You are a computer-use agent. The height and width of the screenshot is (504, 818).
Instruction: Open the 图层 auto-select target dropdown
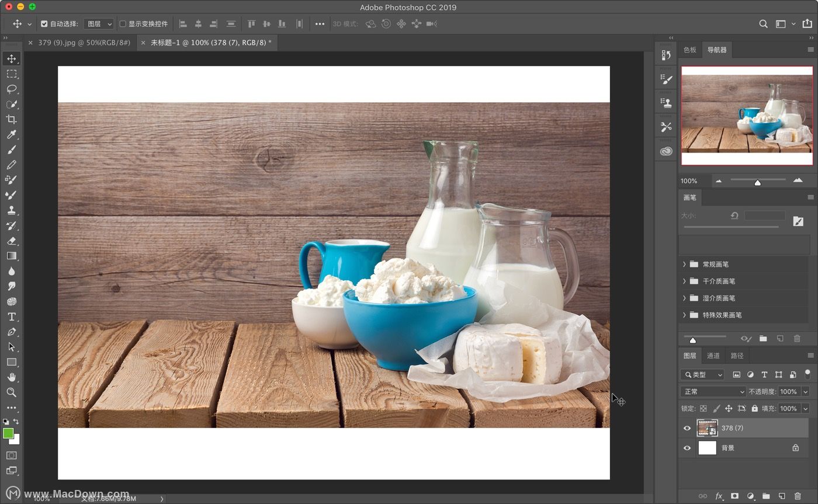pyautogui.click(x=99, y=24)
